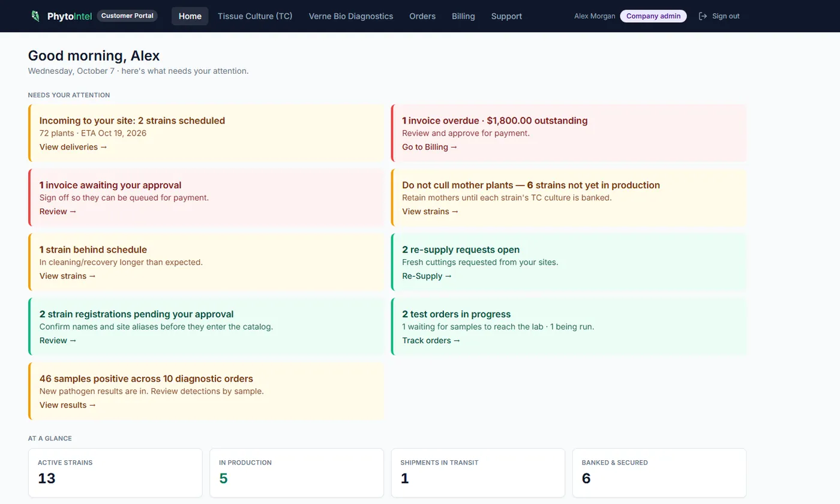Image resolution: width=840 pixels, height=504 pixels.
Task: Click 'New pathogen results are in' description
Action: (x=152, y=391)
